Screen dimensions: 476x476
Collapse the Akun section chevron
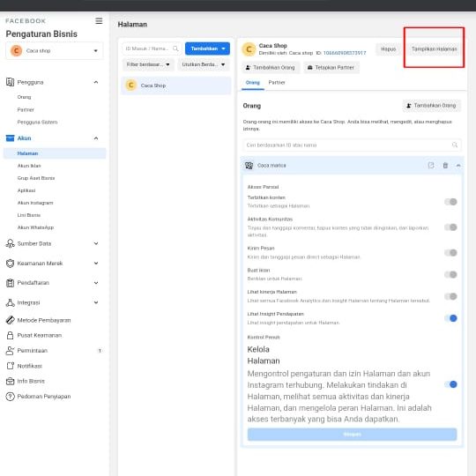pyautogui.click(x=96, y=138)
